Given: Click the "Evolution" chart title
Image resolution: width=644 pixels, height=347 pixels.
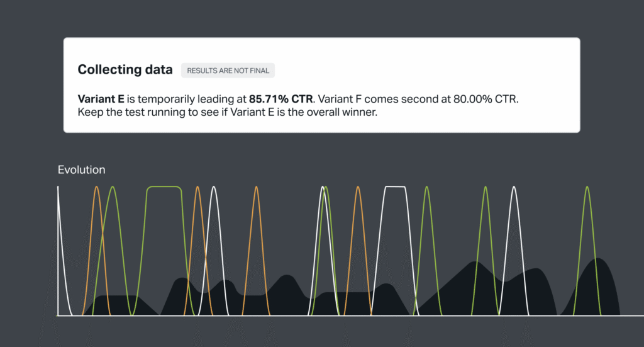Looking at the screenshot, I should point(82,170).
